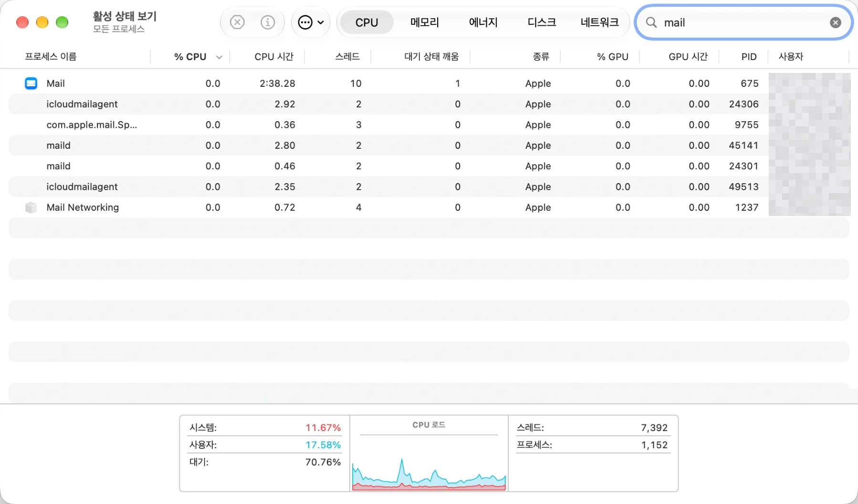858x504 pixels.
Task: Sort by the CPU 시간 column
Action: tap(274, 57)
